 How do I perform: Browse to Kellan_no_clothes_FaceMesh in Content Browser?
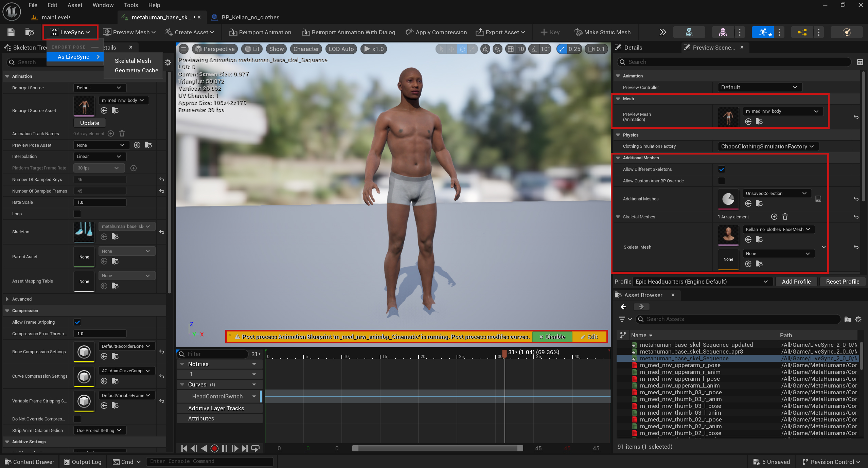[x=759, y=240]
